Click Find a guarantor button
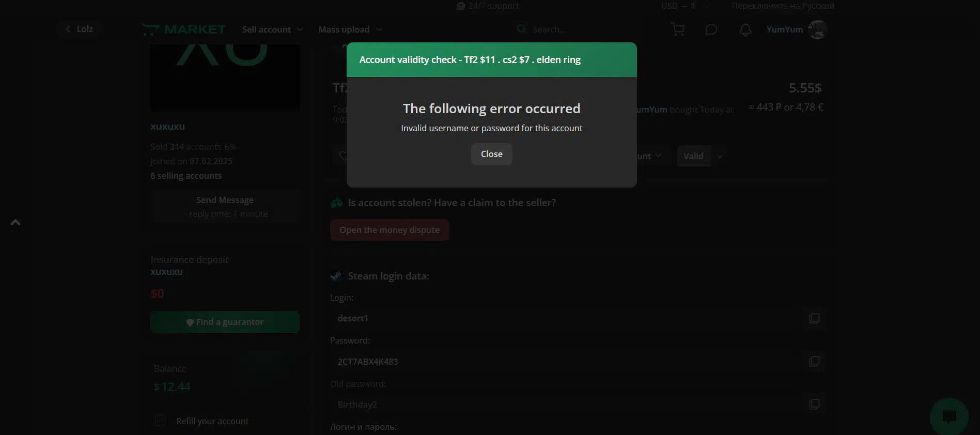Image resolution: width=980 pixels, height=435 pixels. click(225, 322)
